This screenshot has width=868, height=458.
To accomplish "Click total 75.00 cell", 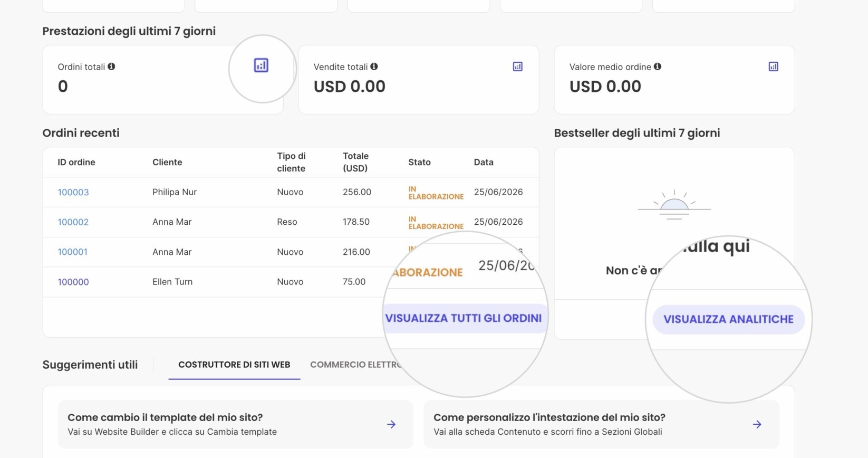I will (x=354, y=282).
